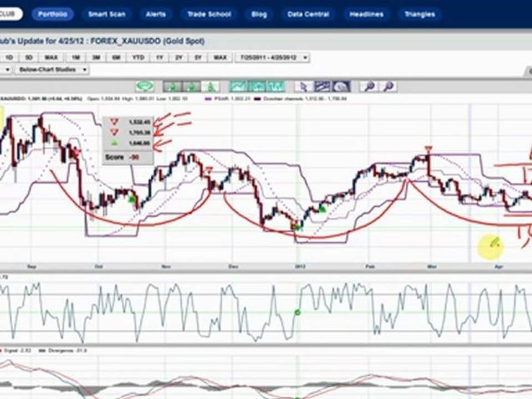Click top red triangle in score box

(114, 121)
